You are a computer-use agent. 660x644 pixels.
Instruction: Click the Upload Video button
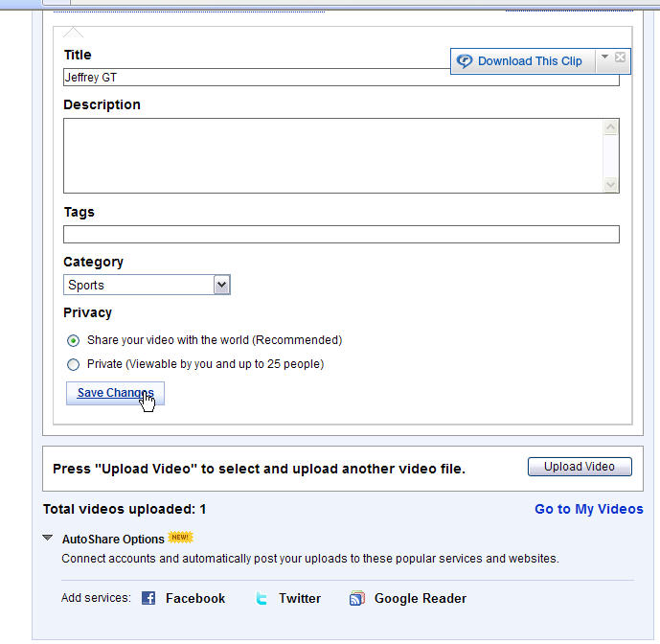(x=580, y=467)
